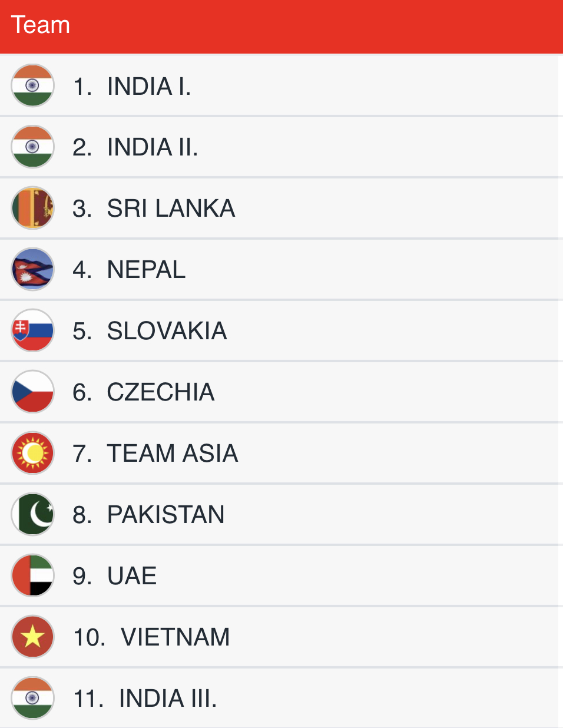Tap the Nepal flag icon
Image resolution: width=563 pixels, height=728 pixels.
coord(33,269)
